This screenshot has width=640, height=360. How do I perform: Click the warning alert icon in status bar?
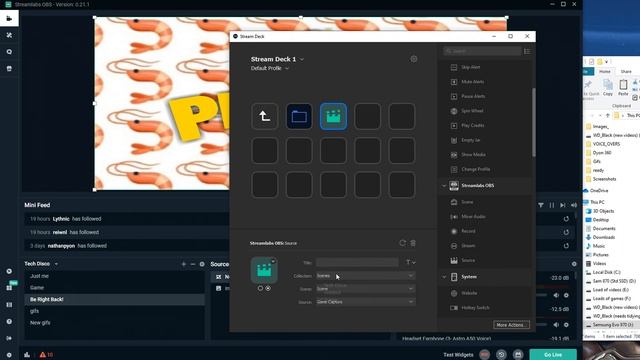[x=42, y=355]
